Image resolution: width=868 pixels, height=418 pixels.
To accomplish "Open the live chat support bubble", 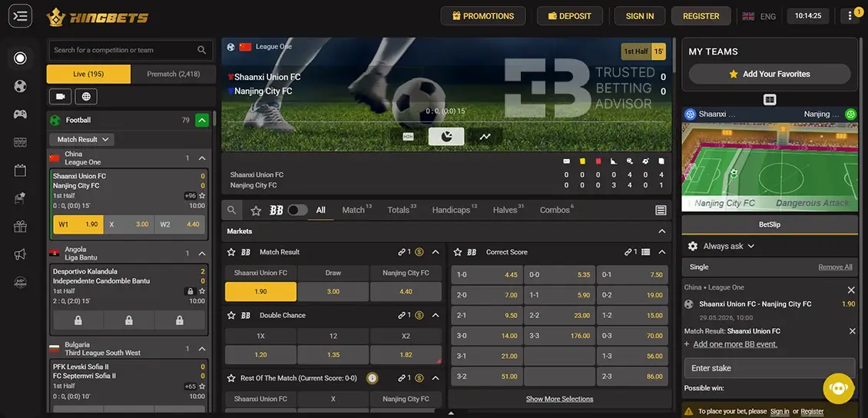I will pyautogui.click(x=839, y=389).
